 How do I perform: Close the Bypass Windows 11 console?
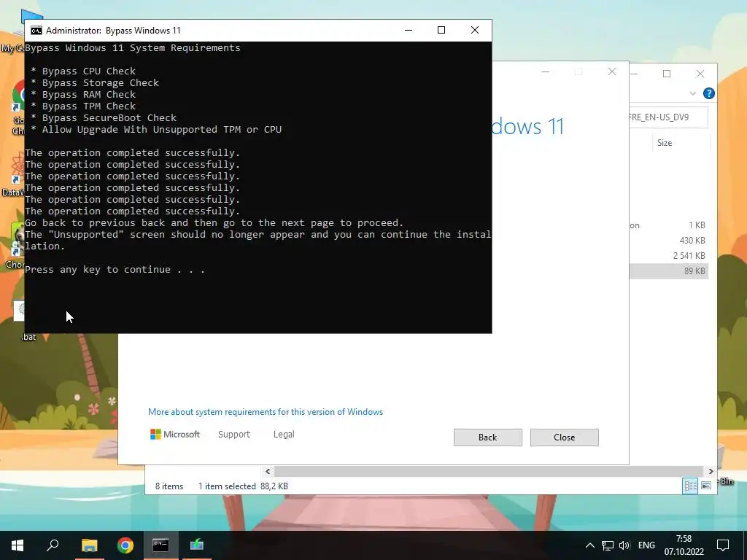coord(474,30)
